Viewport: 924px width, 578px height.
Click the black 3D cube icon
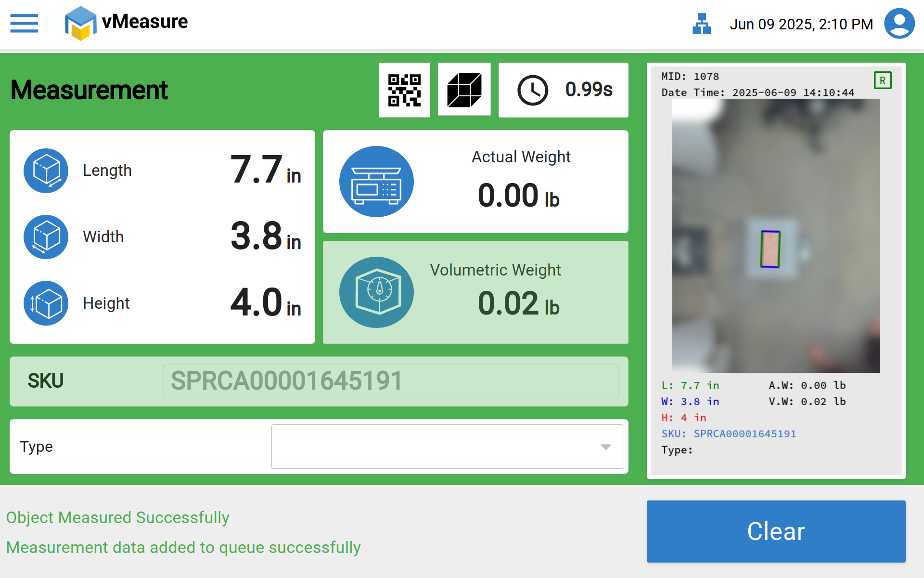464,90
